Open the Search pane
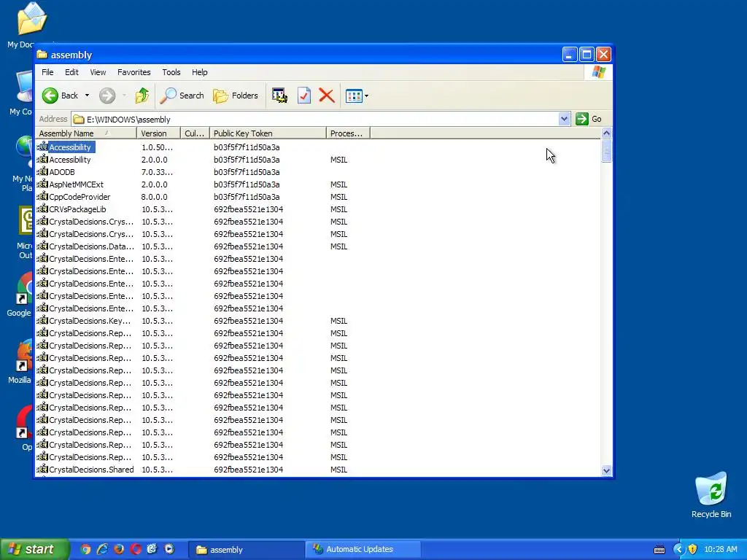747x560 pixels. tap(182, 96)
